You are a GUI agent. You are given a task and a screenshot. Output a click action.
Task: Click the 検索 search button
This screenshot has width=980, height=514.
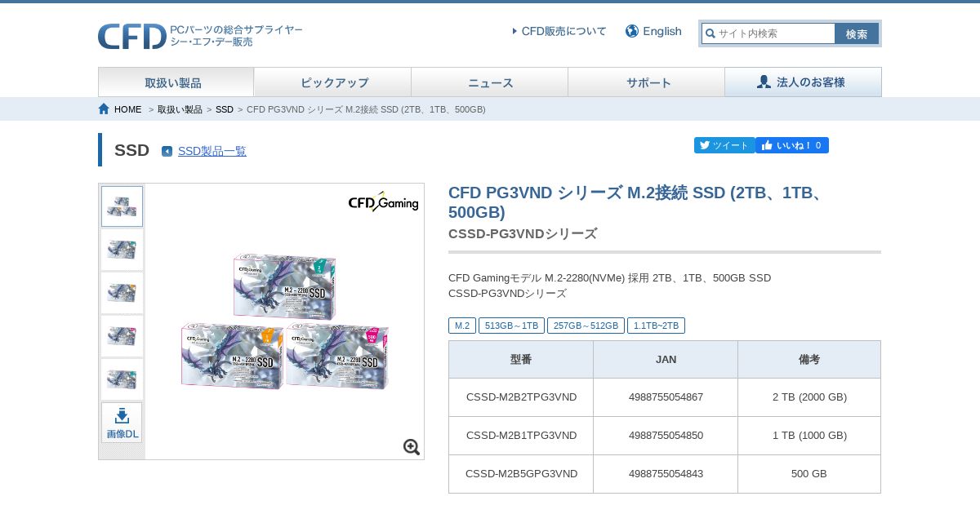(x=857, y=33)
